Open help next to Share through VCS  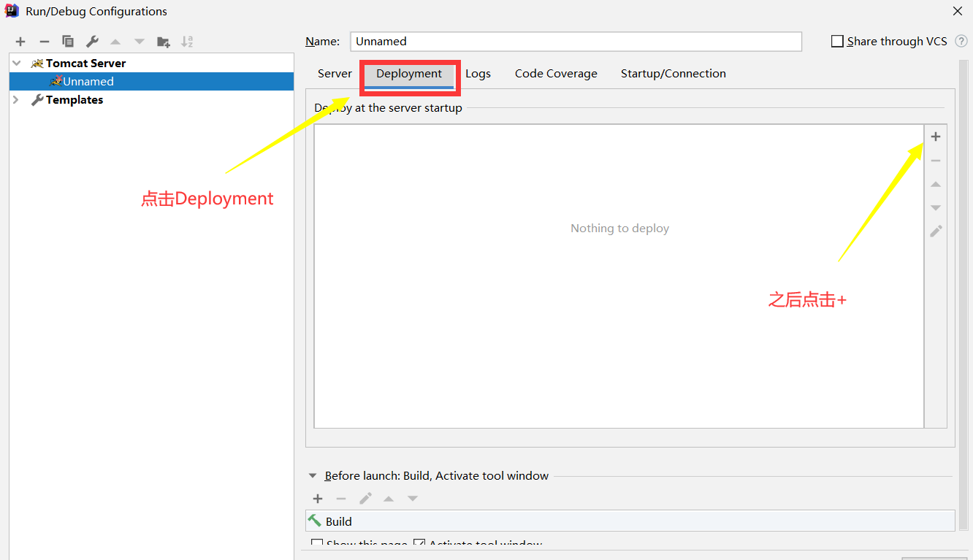click(961, 42)
